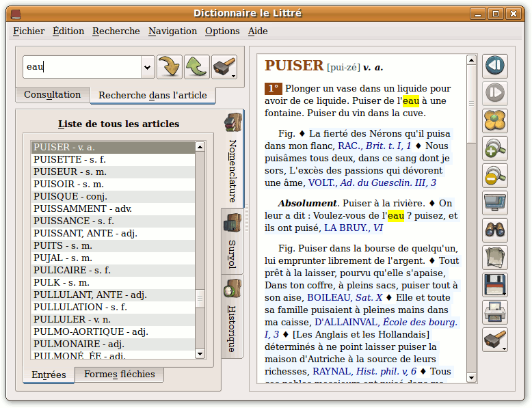The height and width of the screenshot is (408, 532).
Task: Save the article with the floppy disk icon
Action: pyautogui.click(x=495, y=285)
